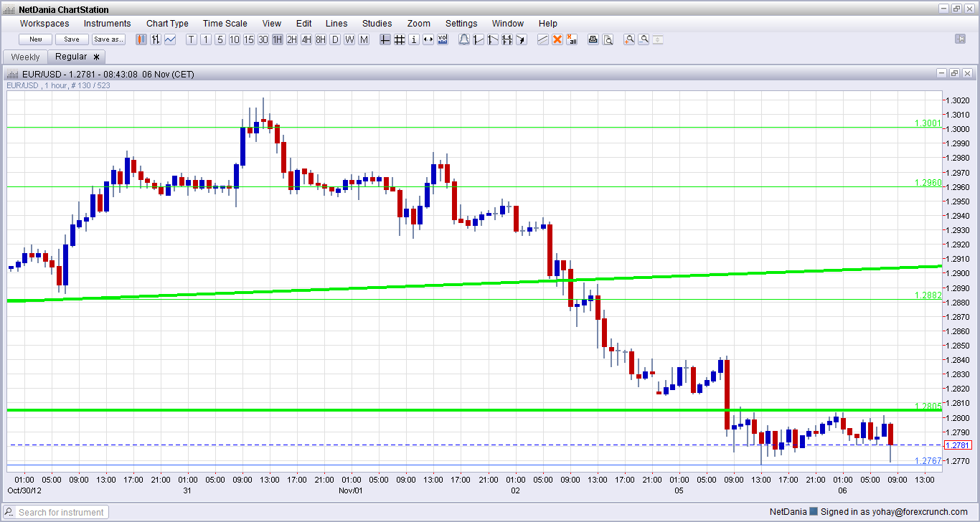Click the delete all lines icon

572,39
